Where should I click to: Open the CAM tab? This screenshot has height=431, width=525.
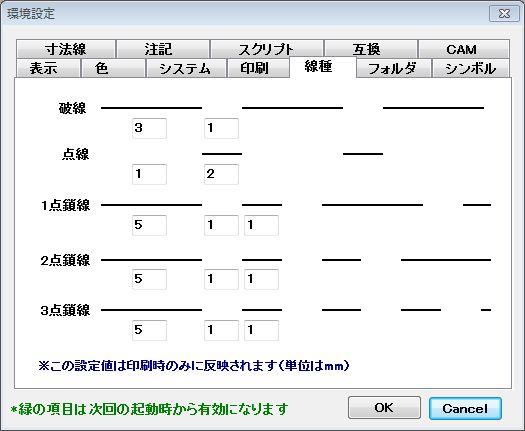[x=464, y=49]
